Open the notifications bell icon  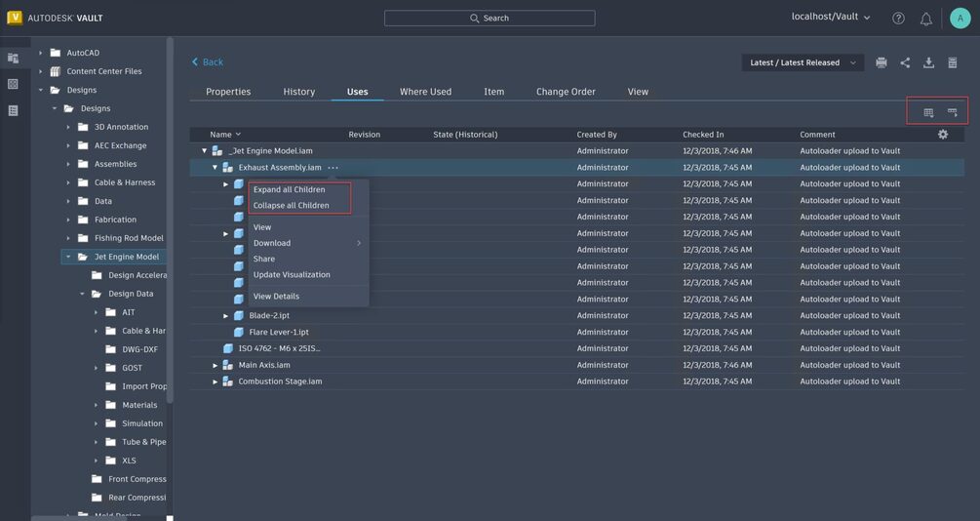pos(926,19)
